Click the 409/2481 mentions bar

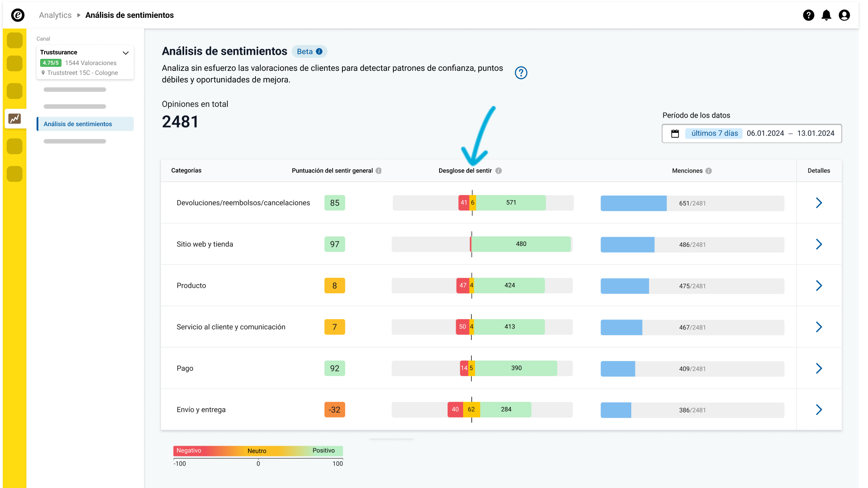point(692,369)
